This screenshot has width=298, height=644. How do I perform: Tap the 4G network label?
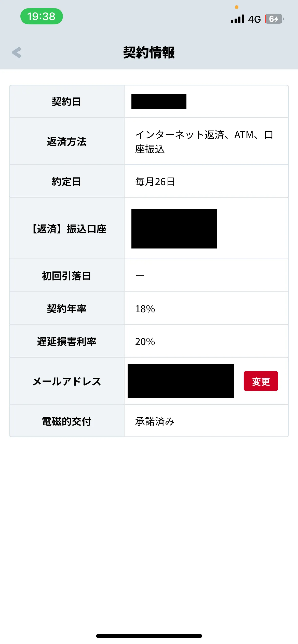tap(254, 19)
